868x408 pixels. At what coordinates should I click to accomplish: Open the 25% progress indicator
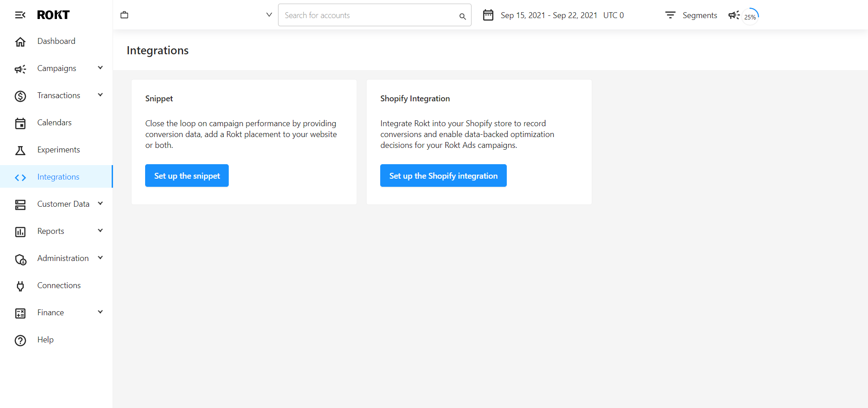[750, 16]
